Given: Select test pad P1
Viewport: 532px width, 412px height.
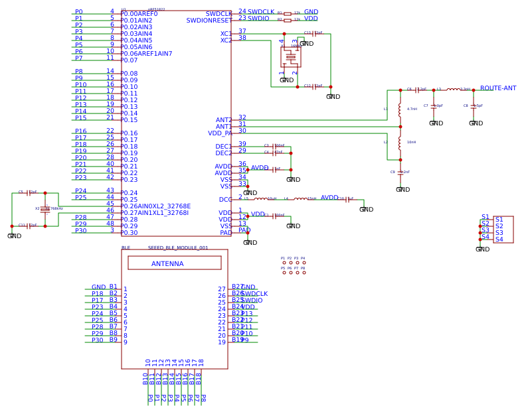Looking at the screenshot, I should pyautogui.click(x=284, y=263).
